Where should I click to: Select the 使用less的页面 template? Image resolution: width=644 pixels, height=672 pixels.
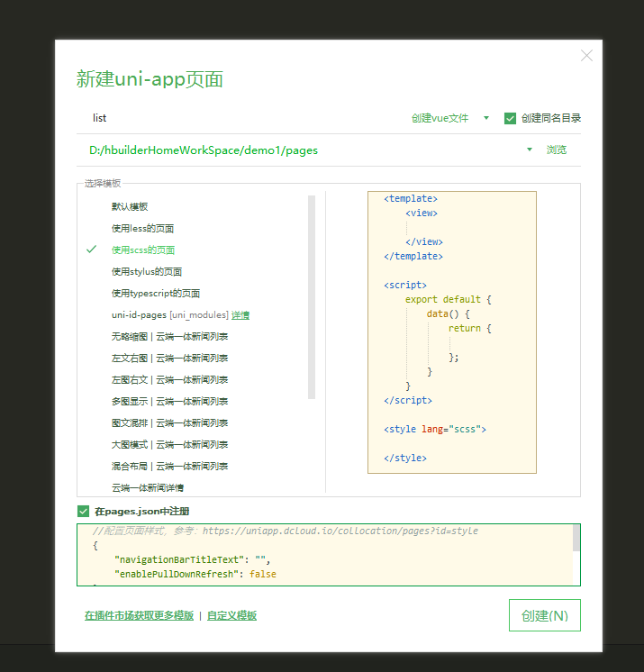[142, 229]
